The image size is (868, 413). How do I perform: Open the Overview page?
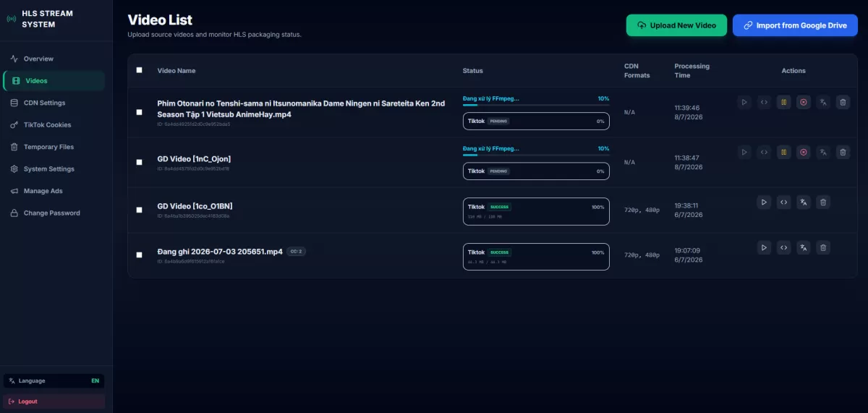tap(54, 59)
